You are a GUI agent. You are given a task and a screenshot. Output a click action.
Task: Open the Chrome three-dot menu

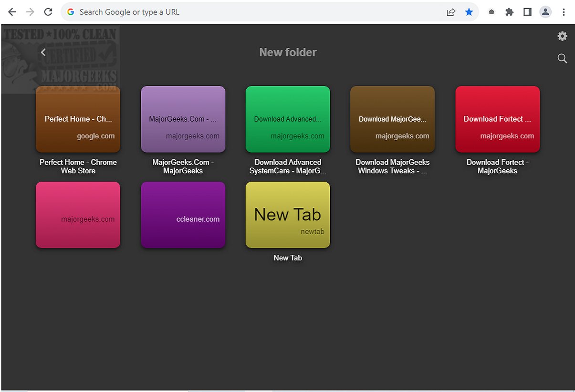tap(564, 12)
